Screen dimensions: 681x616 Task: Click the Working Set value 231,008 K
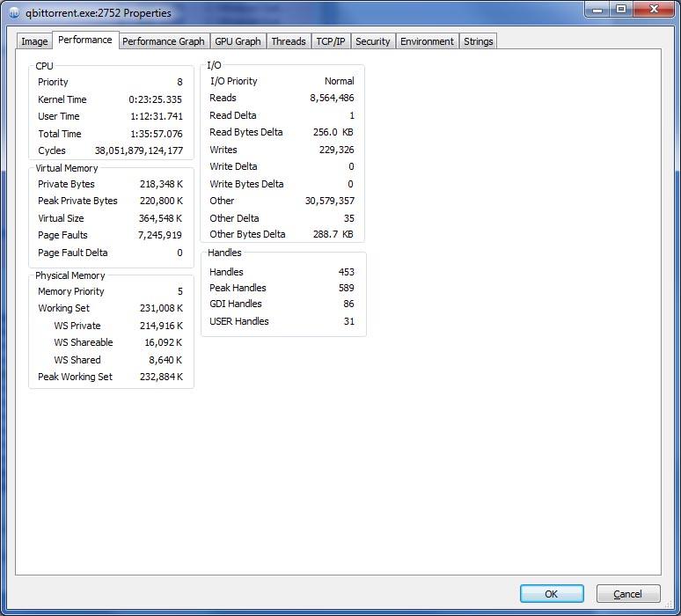161,308
